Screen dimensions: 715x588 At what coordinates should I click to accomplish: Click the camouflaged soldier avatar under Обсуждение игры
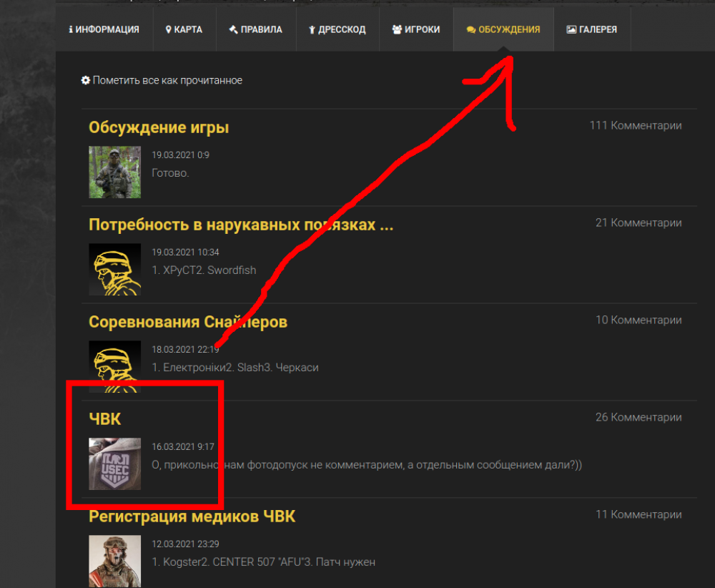114,172
